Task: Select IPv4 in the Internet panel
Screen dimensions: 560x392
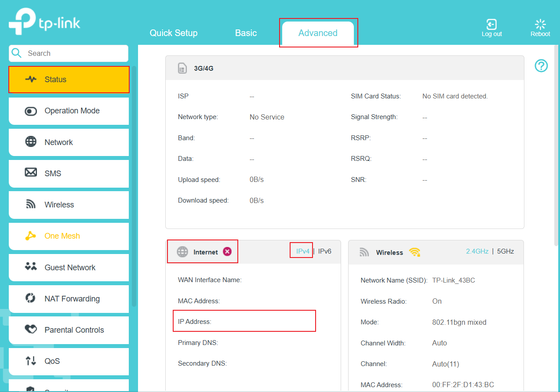Action: coord(301,250)
